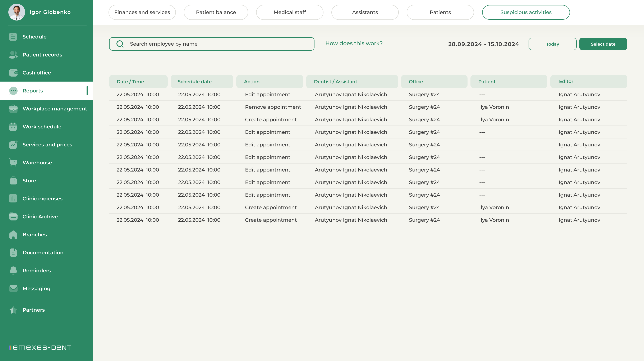Screen dimensions: 644x361
Task: Select Reports in the sidebar
Action: (46, 91)
